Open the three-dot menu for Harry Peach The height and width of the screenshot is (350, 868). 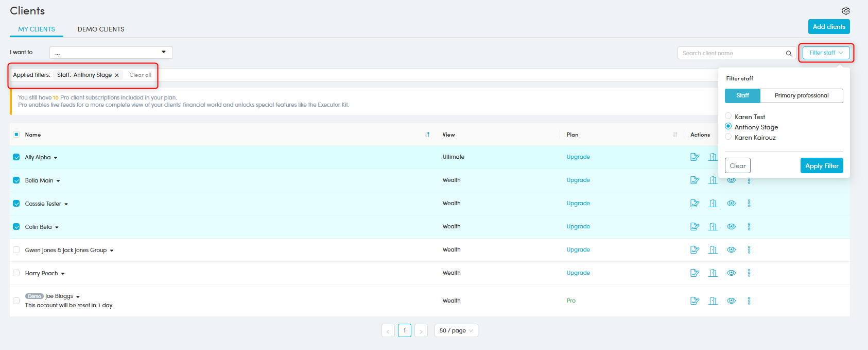(x=749, y=273)
